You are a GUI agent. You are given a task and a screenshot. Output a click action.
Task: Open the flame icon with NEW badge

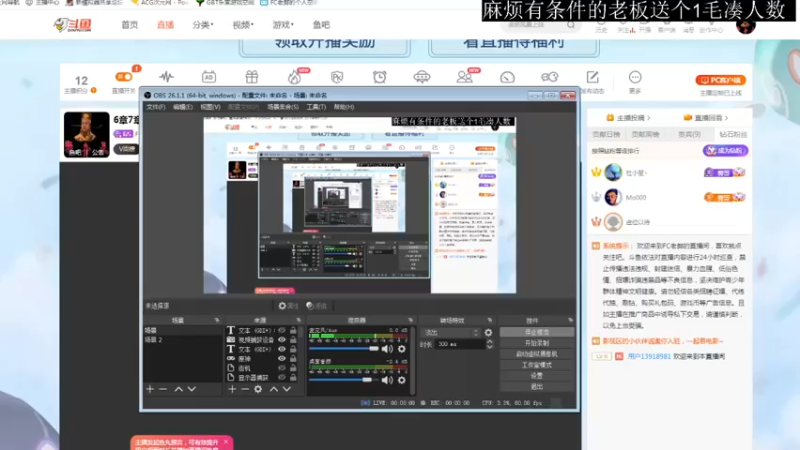point(294,77)
